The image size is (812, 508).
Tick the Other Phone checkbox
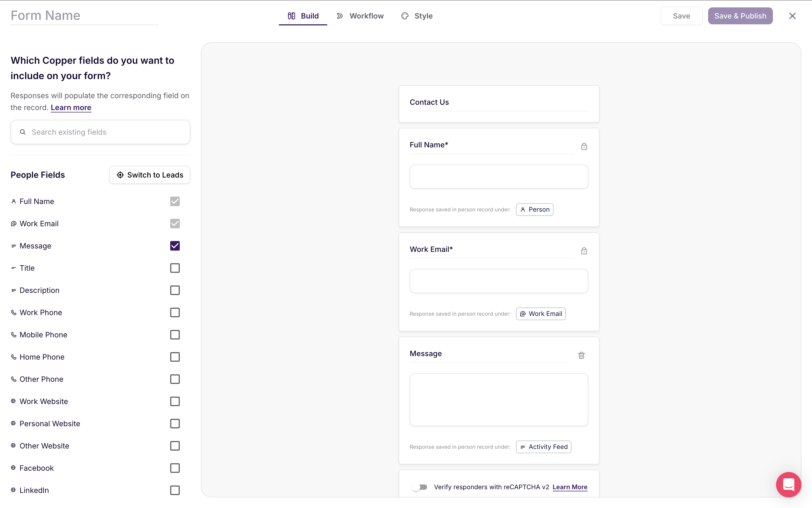click(175, 379)
